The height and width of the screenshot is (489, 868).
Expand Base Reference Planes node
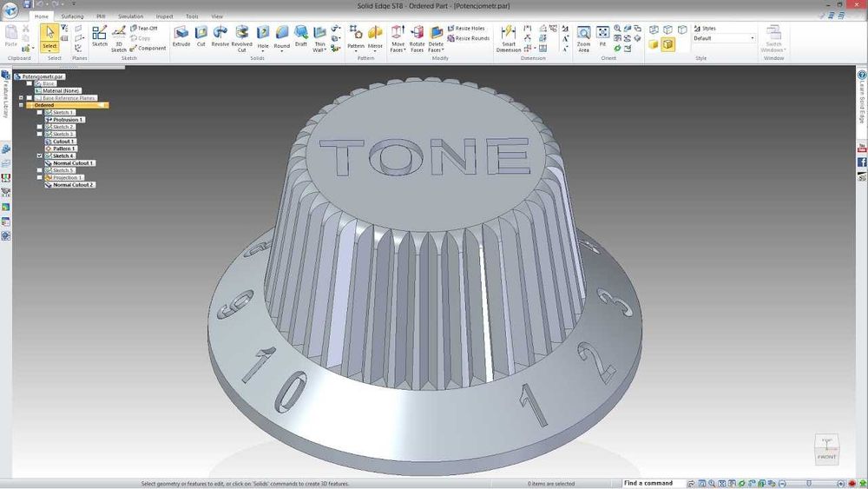tap(21, 97)
